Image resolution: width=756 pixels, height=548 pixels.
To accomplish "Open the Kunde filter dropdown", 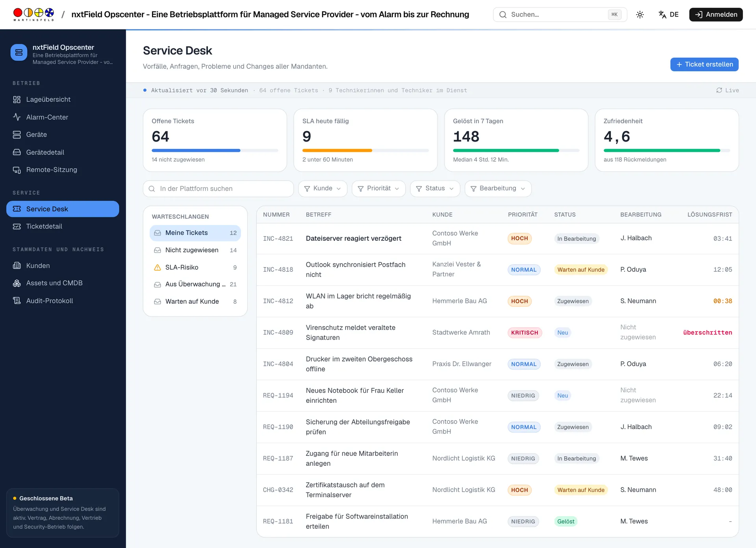I will click(323, 188).
